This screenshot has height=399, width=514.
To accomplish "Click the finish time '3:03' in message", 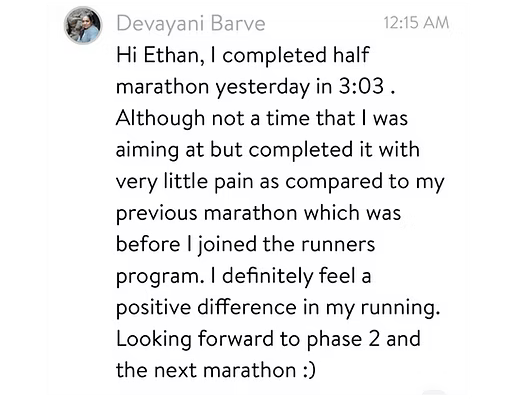I will (362, 86).
